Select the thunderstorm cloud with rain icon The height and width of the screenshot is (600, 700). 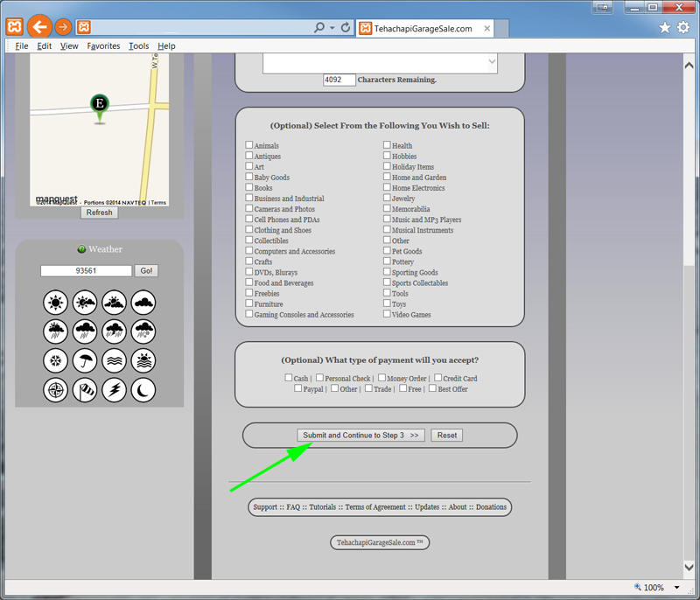click(115, 331)
